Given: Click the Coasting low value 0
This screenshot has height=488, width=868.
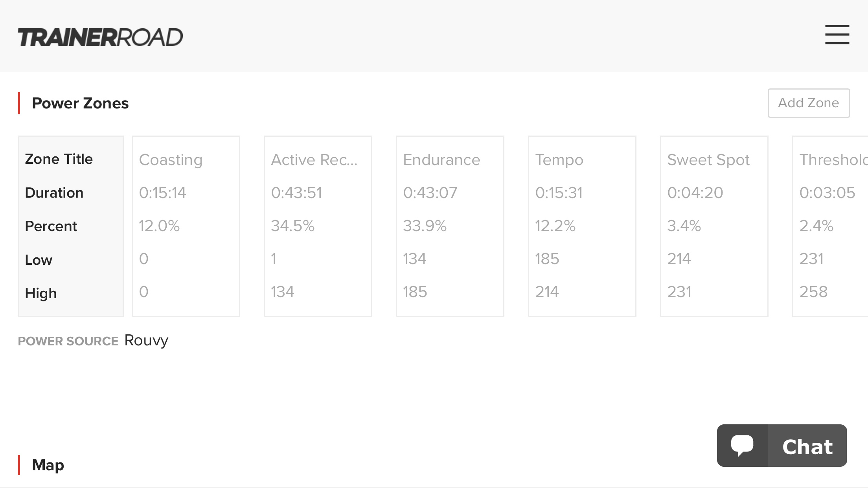Looking at the screenshot, I should click(144, 259).
